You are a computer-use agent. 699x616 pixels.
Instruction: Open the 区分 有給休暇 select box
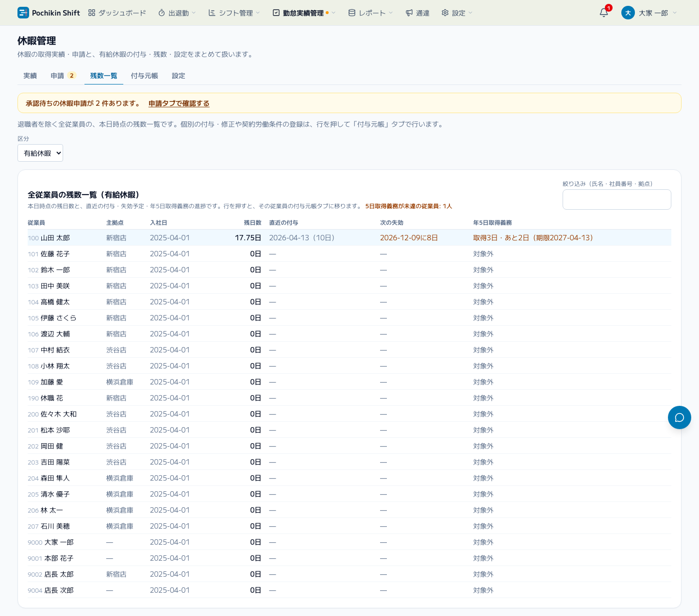point(40,153)
